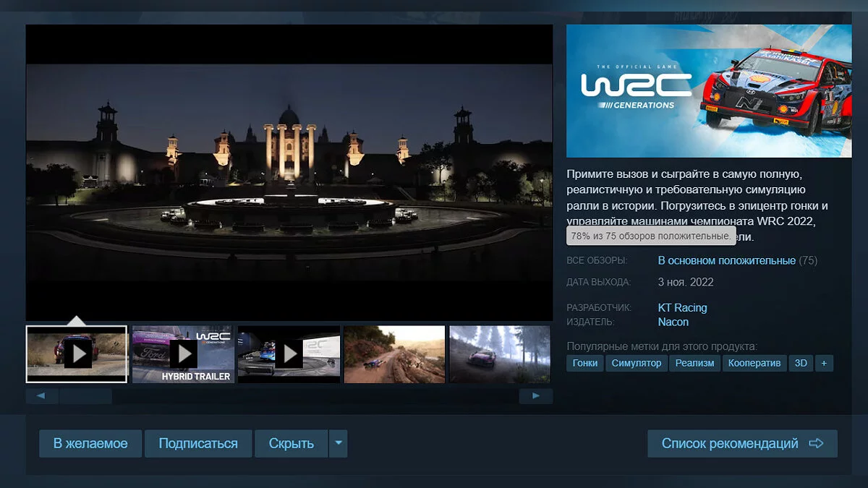Open the В основном положительные reviews link
The height and width of the screenshot is (488, 868).
tap(726, 260)
